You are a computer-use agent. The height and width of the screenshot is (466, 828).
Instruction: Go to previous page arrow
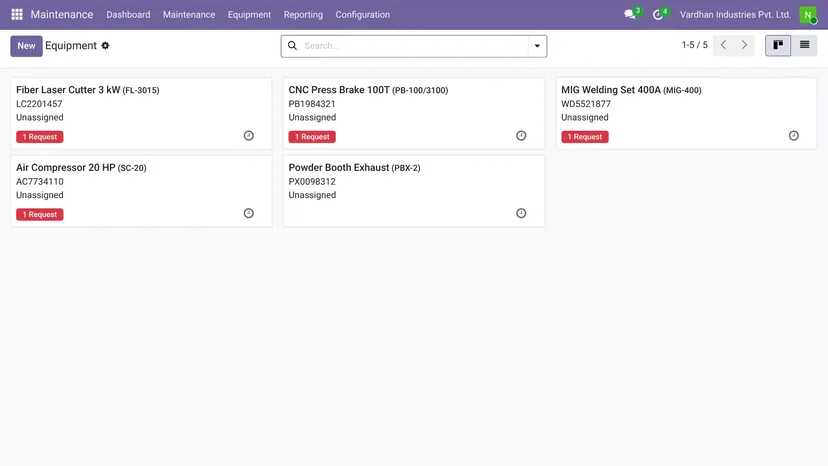coord(723,45)
